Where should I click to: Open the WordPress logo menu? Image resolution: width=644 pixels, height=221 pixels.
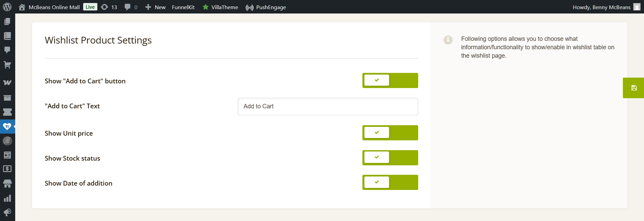click(x=7, y=7)
